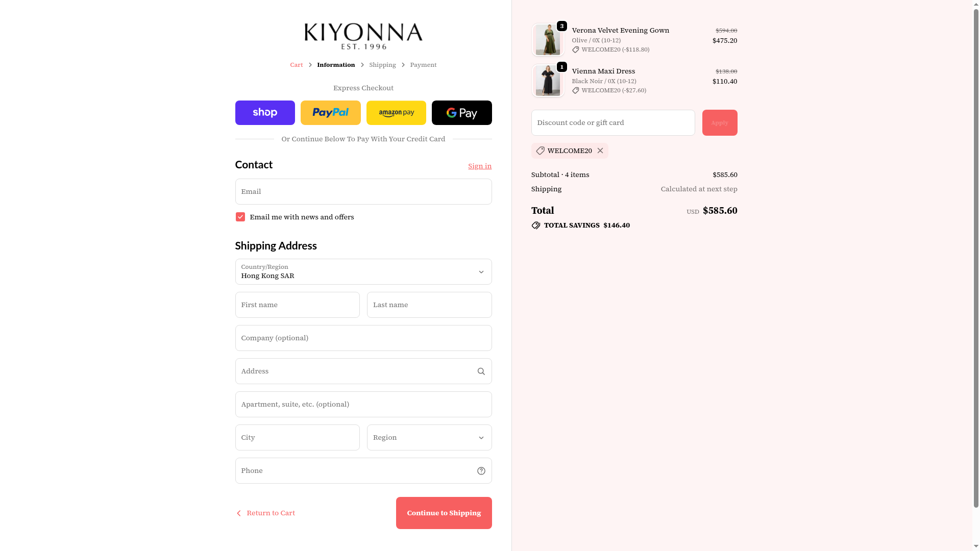Go to Cart breadcrumb step

[x=296, y=65]
